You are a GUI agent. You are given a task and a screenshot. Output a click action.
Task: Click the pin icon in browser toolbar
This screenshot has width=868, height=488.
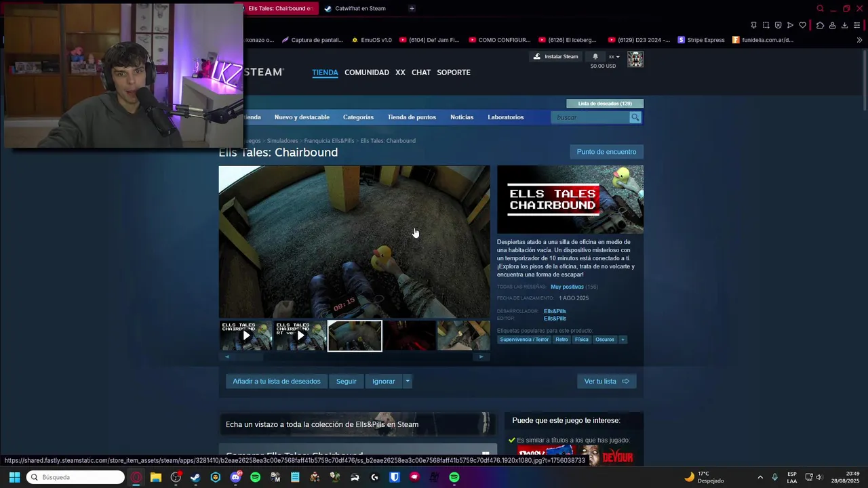click(x=753, y=25)
